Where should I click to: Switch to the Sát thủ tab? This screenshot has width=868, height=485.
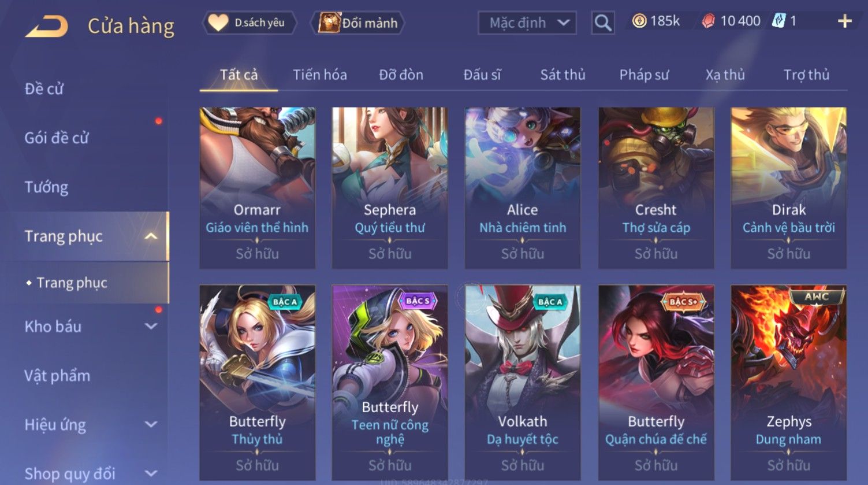pyautogui.click(x=562, y=75)
